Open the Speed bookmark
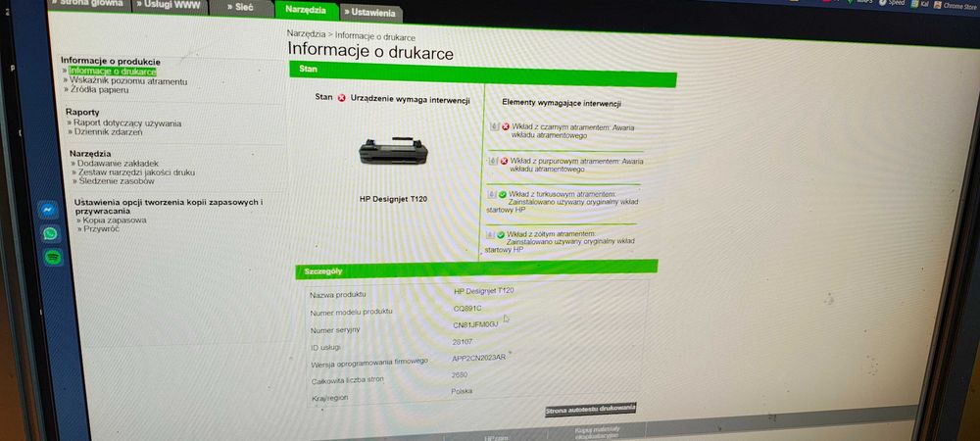 [x=891, y=3]
